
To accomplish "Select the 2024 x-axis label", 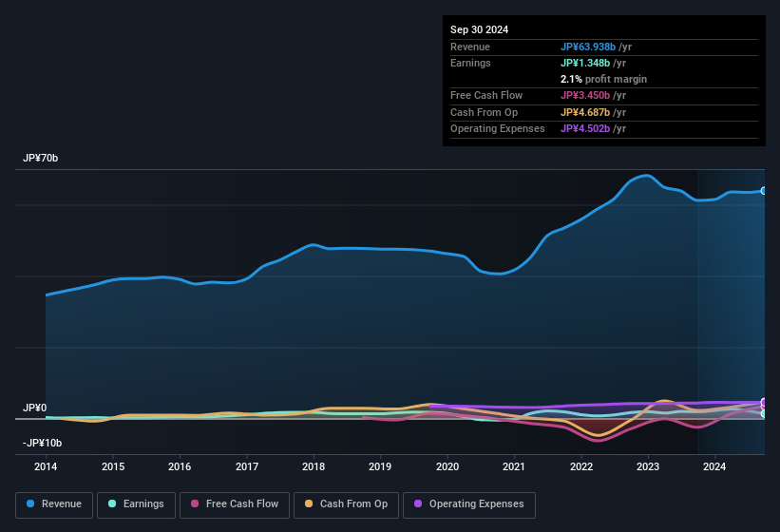I will 714,466.
